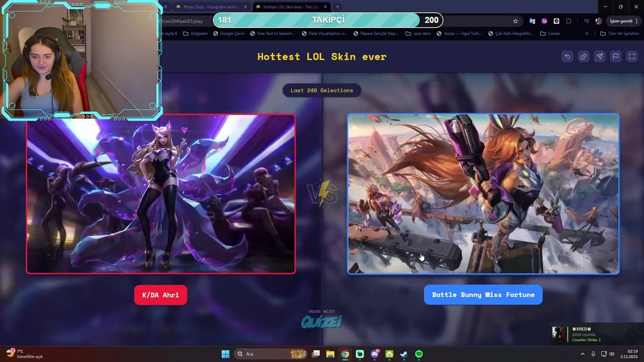Open the teal app icon beside Chrome
The image size is (644, 362).
[360, 354]
